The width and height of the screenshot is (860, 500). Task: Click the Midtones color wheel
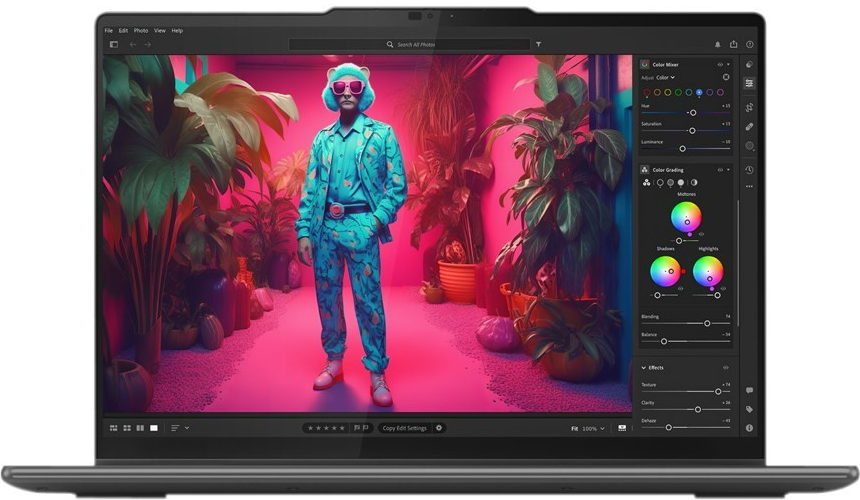coord(686,217)
